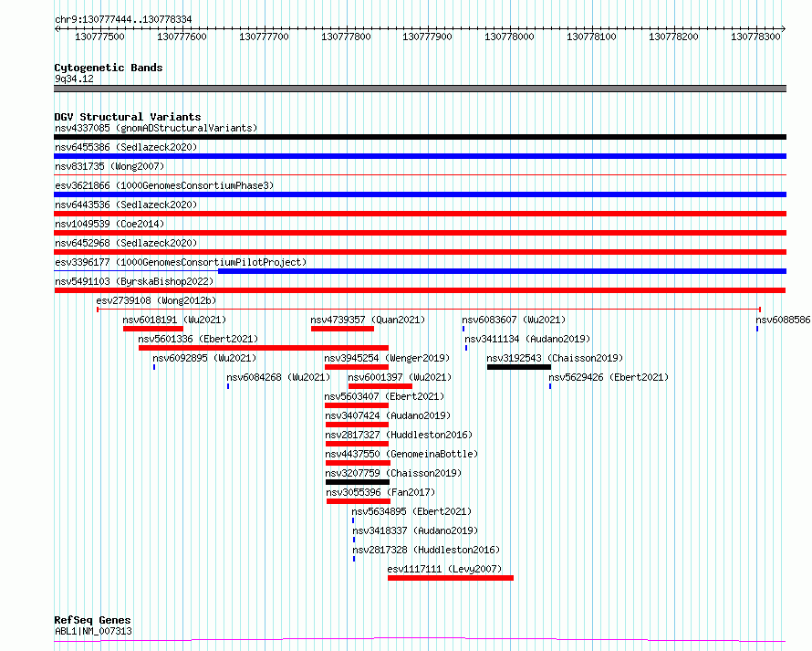Select the black bar under nsv3192543

click(519, 367)
